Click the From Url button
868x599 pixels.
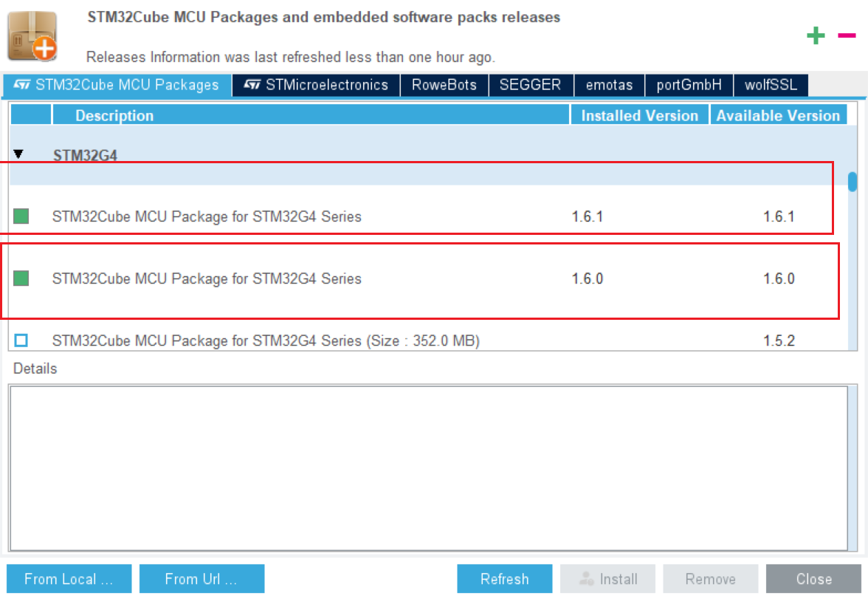[202, 579]
